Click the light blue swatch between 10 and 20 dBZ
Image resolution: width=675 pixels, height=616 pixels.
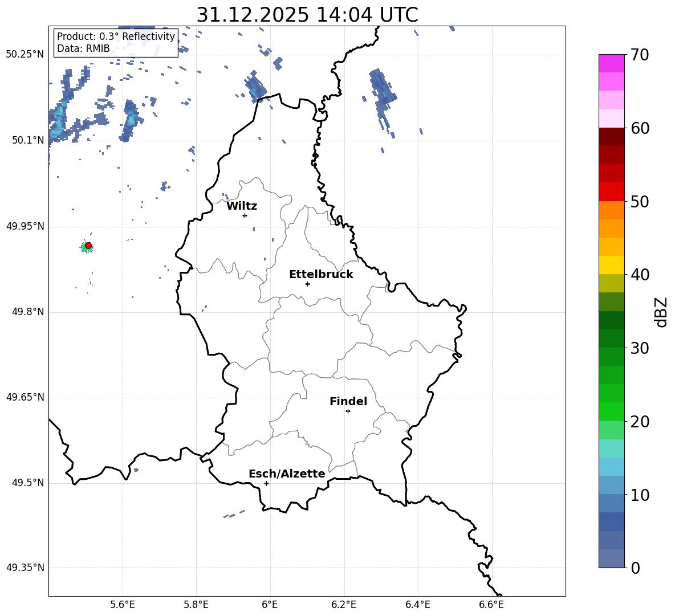(611, 467)
